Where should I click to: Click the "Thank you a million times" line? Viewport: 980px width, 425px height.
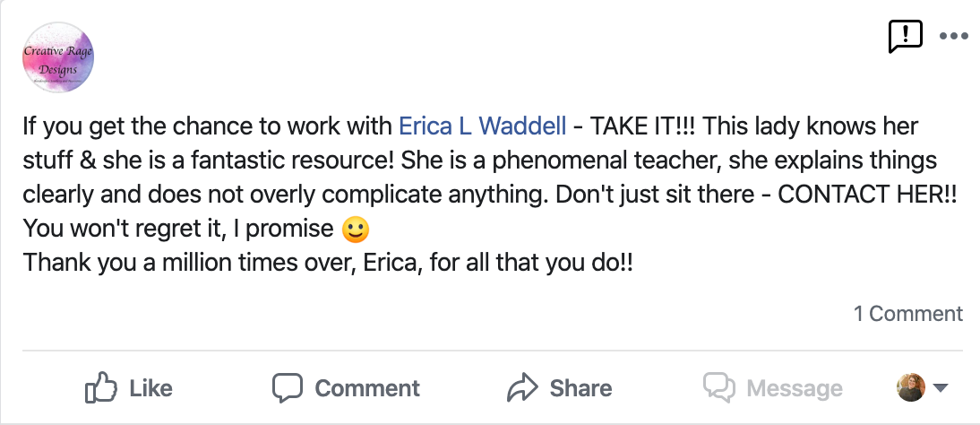pos(328,264)
